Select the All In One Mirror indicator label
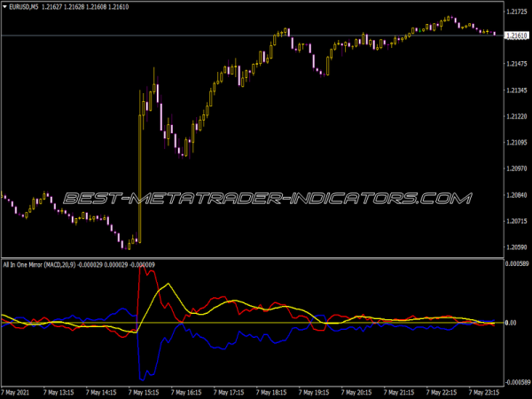Image resolution: width=532 pixels, height=399 pixels. 37,263
